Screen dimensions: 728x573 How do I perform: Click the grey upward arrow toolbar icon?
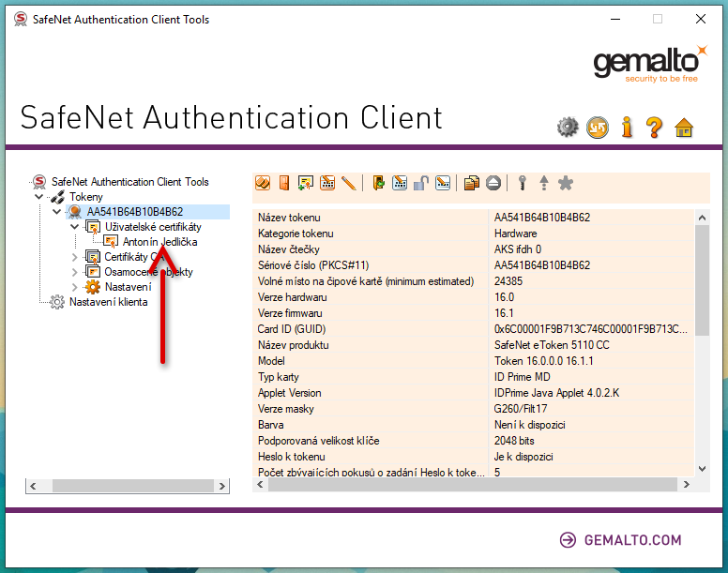coord(544,183)
